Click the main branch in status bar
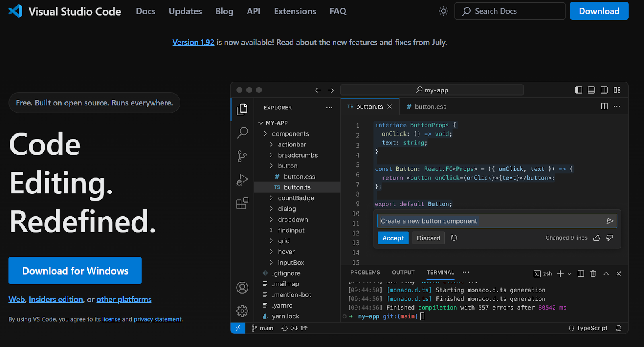The width and height of the screenshot is (644, 347). tap(262, 328)
